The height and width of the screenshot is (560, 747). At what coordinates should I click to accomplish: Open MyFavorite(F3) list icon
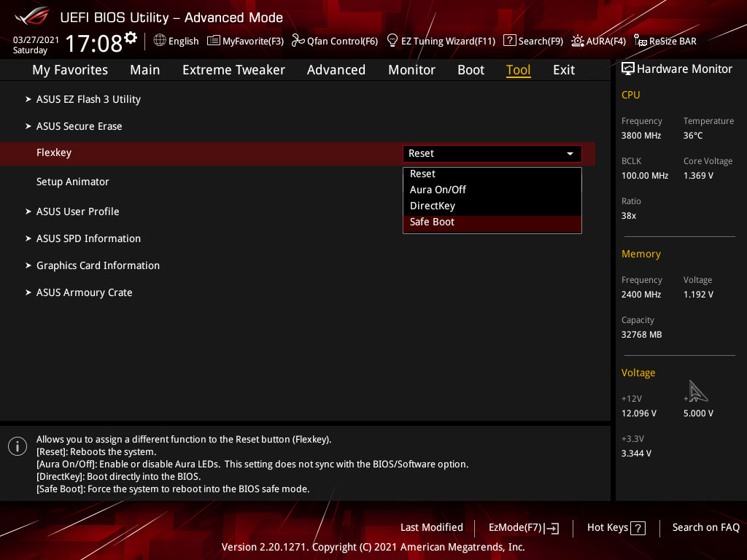(x=214, y=41)
